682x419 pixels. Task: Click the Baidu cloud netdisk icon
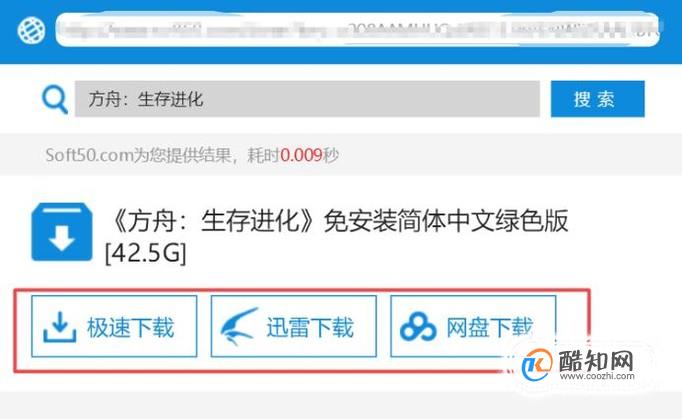(x=418, y=327)
